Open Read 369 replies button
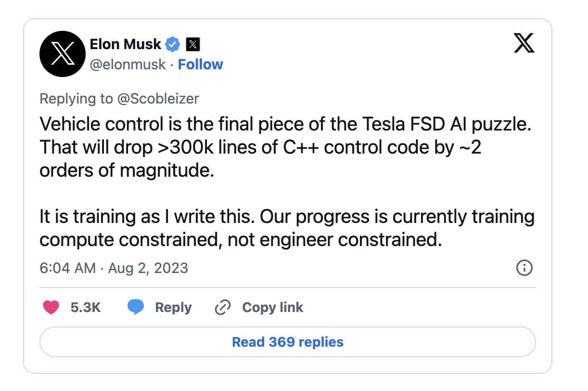 (287, 342)
